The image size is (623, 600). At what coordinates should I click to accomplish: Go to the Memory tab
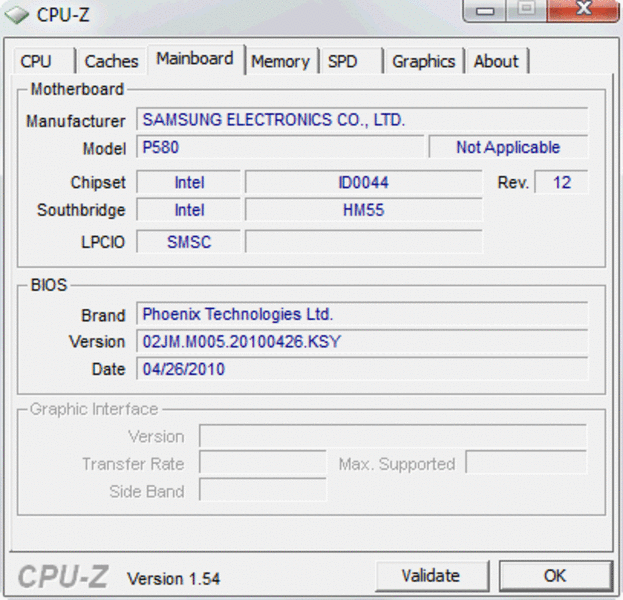point(281,61)
